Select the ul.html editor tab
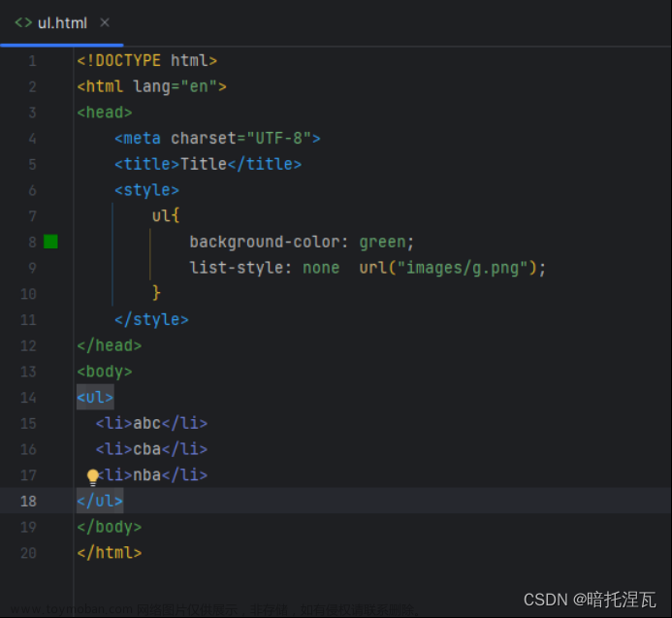This screenshot has width=672, height=618. click(62, 22)
